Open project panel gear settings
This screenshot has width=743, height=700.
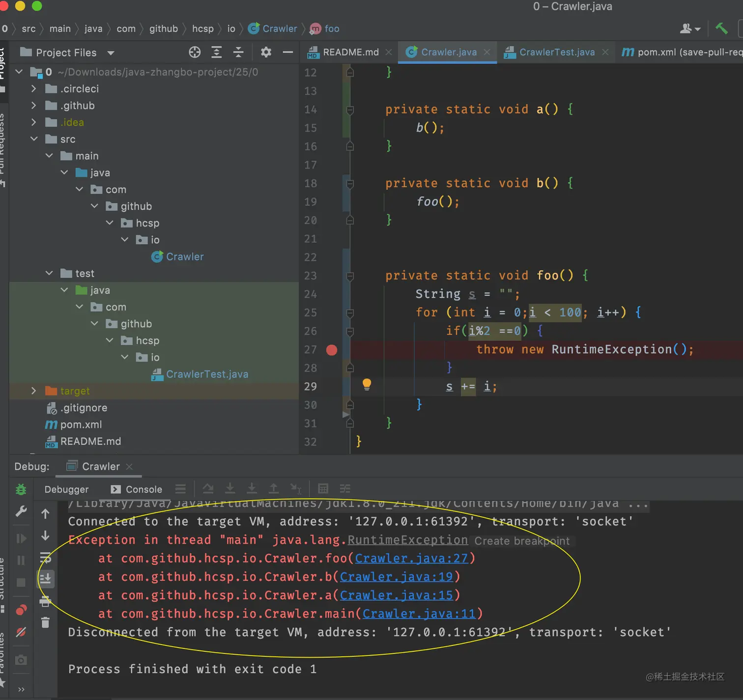point(266,52)
